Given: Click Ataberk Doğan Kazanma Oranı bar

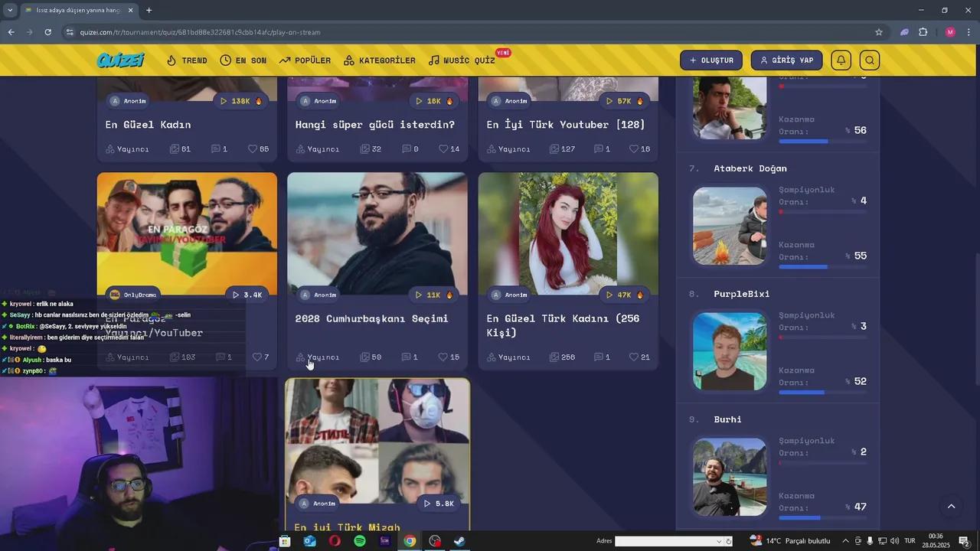Looking at the screenshot, I should 823,267.
